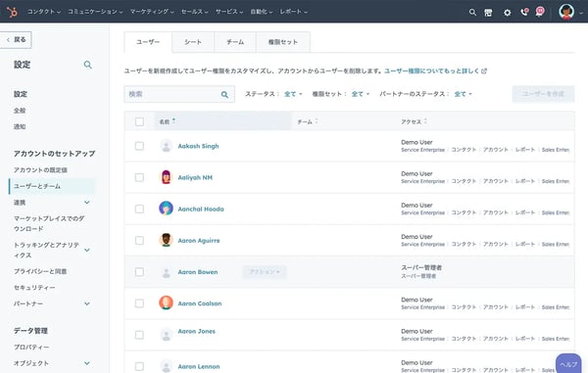This screenshot has width=588, height=373.
Task: Open the 権限セット filter dropdown
Action: (361, 94)
